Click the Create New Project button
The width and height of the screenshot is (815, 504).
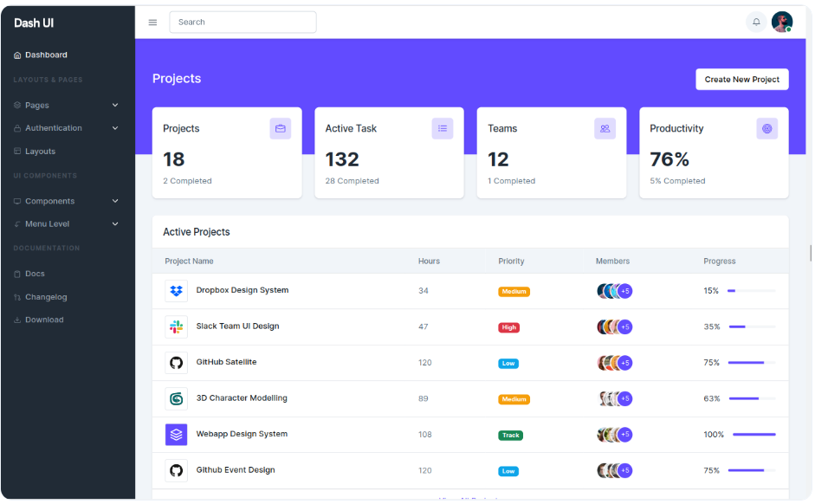[741, 80]
